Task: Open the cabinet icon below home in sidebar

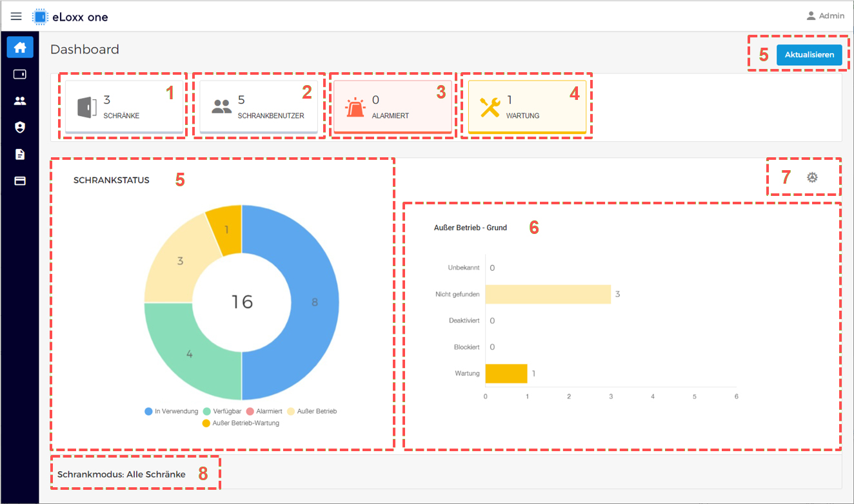Action: pyautogui.click(x=20, y=74)
